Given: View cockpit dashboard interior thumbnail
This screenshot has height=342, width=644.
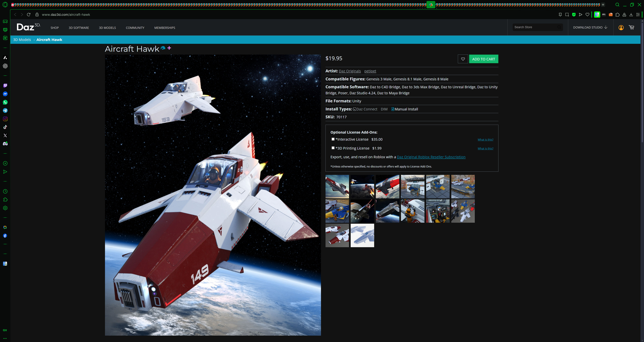Looking at the screenshot, I should point(438,211).
